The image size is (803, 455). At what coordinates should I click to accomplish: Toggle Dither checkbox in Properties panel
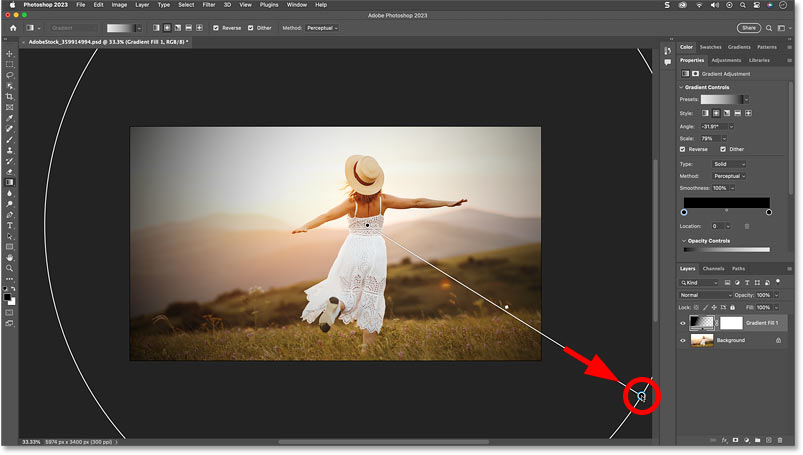724,150
